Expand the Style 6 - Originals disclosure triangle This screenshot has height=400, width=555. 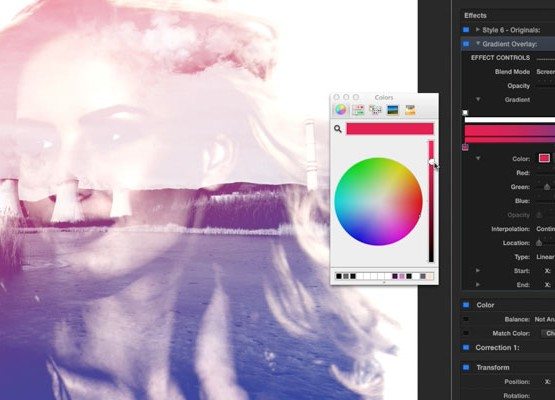(x=477, y=30)
